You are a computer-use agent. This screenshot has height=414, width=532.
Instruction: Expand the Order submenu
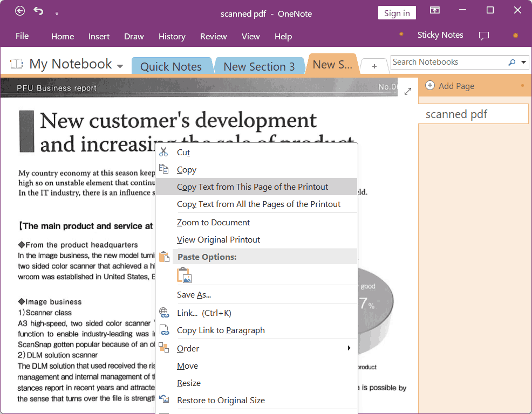tap(349, 348)
